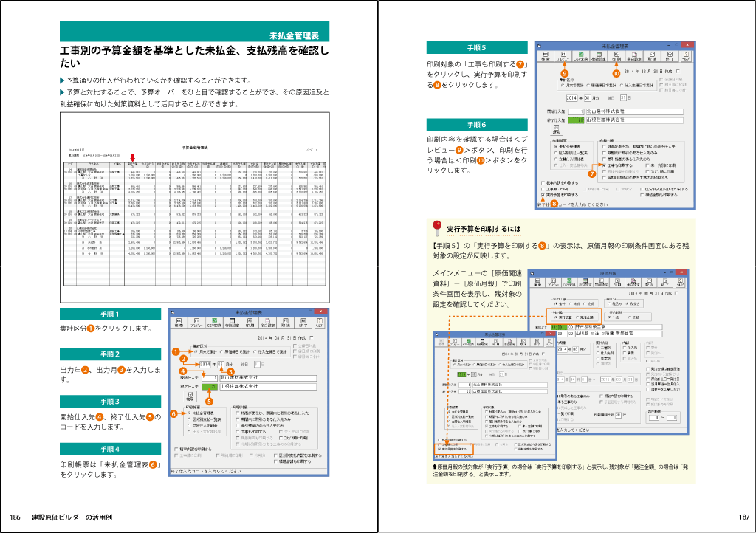Click the heading 実行予算を印刷するには
This screenshot has width=756, height=533.
pos(484,229)
